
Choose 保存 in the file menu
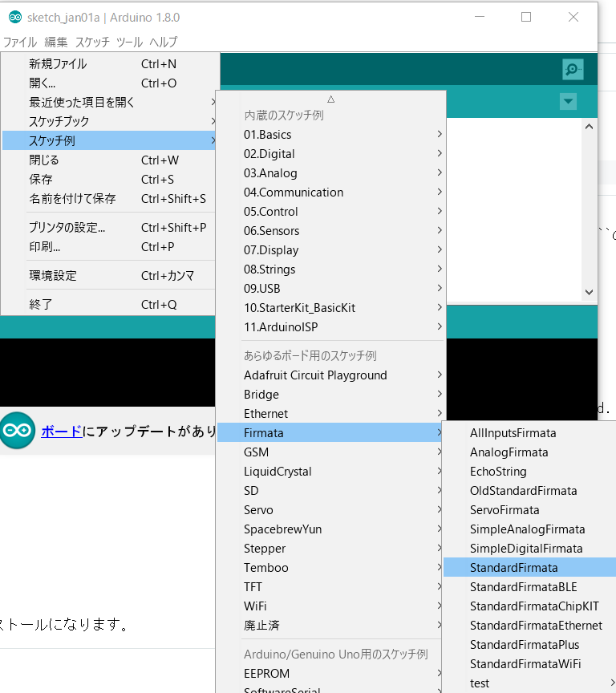[109, 180]
